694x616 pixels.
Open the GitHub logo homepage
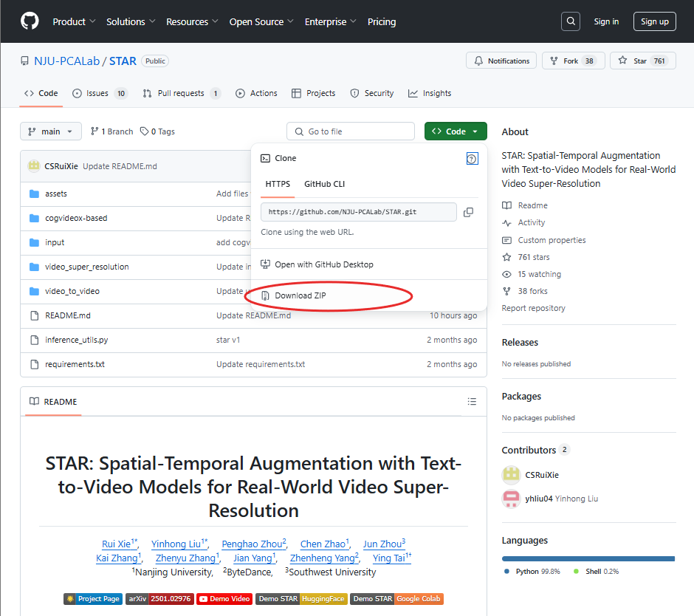coord(30,21)
